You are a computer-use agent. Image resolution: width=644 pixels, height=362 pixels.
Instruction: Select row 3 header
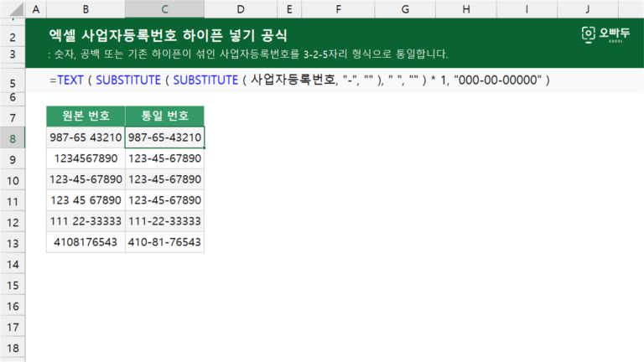pos(13,54)
